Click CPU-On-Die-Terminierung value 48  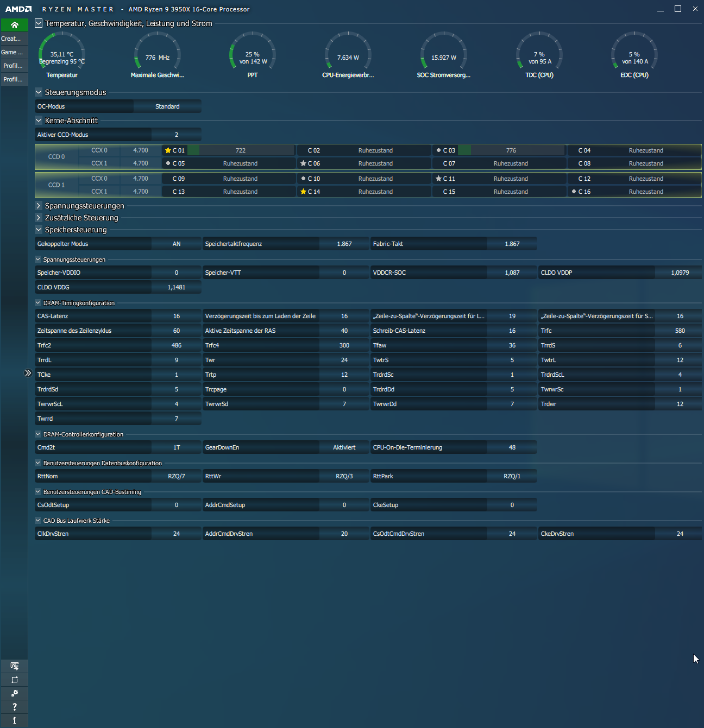pos(512,447)
